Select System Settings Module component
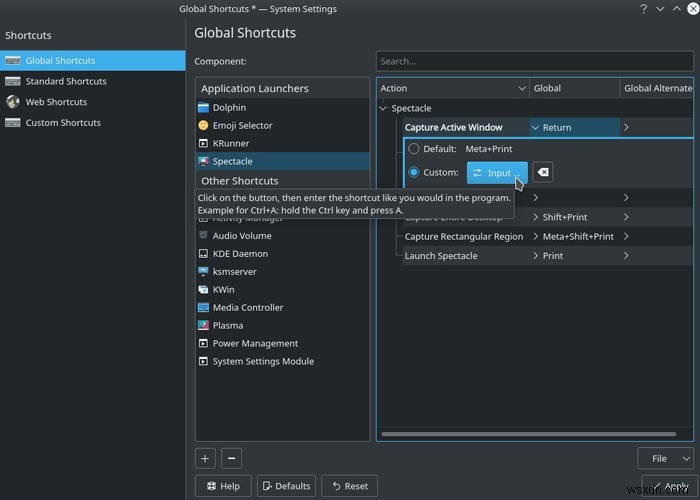Image resolution: width=700 pixels, height=500 pixels. 283,361
